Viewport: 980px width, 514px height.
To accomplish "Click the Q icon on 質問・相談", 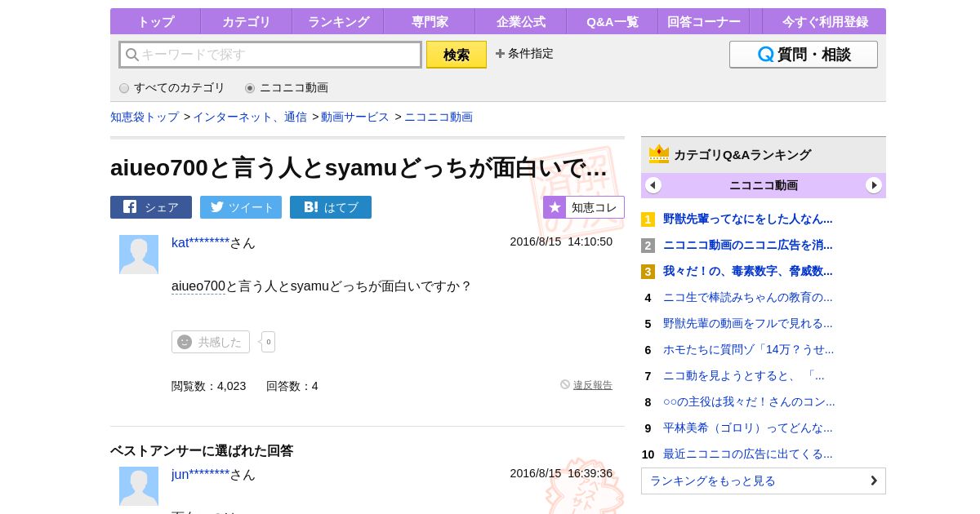I will pyautogui.click(x=765, y=55).
